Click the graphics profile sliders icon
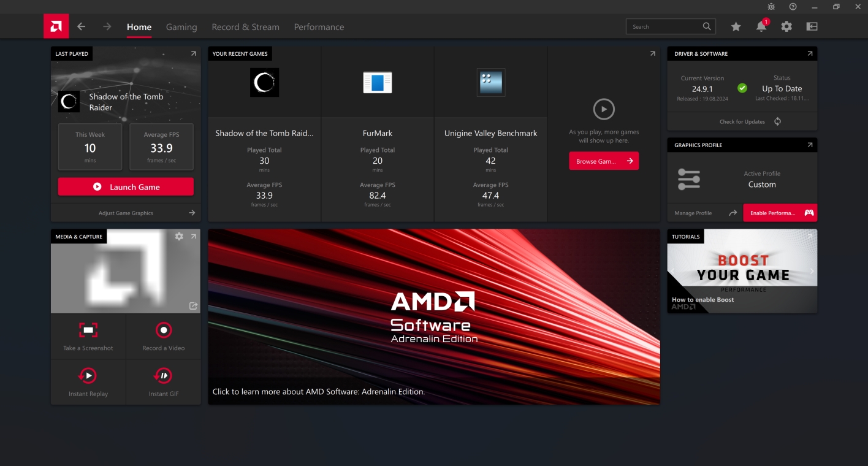 coord(689,179)
